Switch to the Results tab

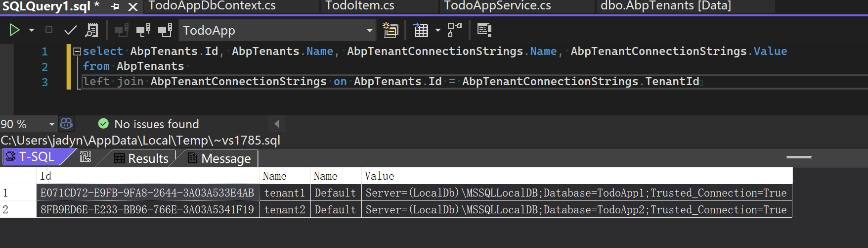click(141, 158)
